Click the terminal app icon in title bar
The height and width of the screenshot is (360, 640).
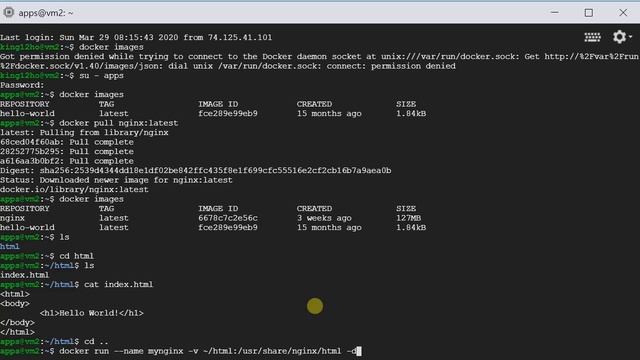(x=9, y=13)
